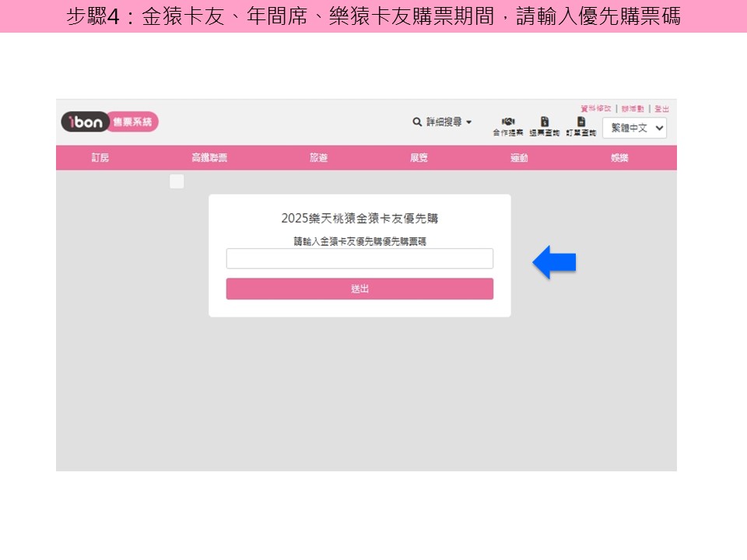
Task: Open the 旅遊 menu item
Action: pos(319,158)
